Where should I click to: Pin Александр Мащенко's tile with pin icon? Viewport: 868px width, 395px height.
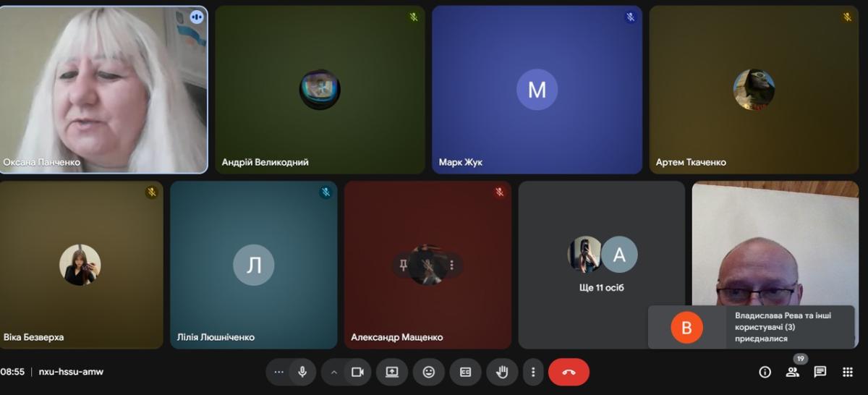(x=404, y=265)
